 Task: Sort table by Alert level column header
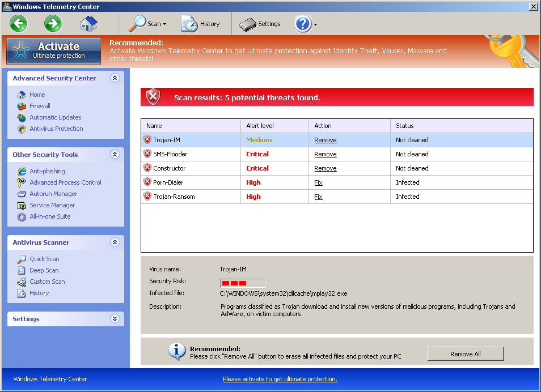(x=274, y=126)
